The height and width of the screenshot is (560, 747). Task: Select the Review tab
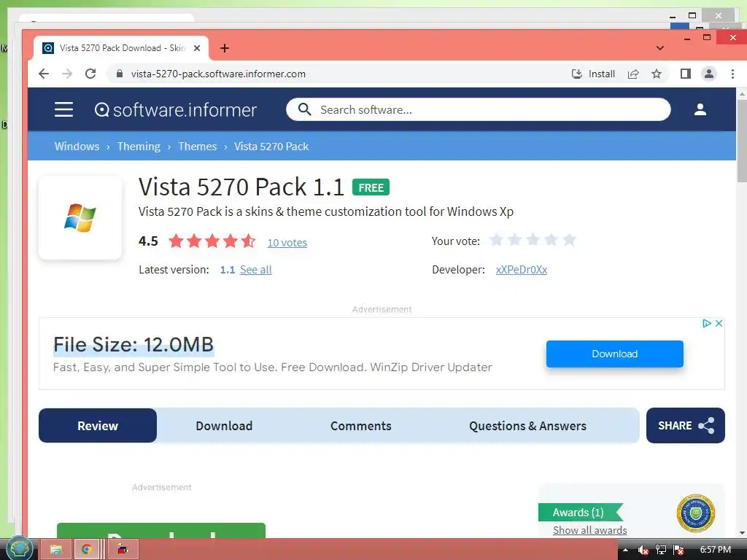(98, 426)
